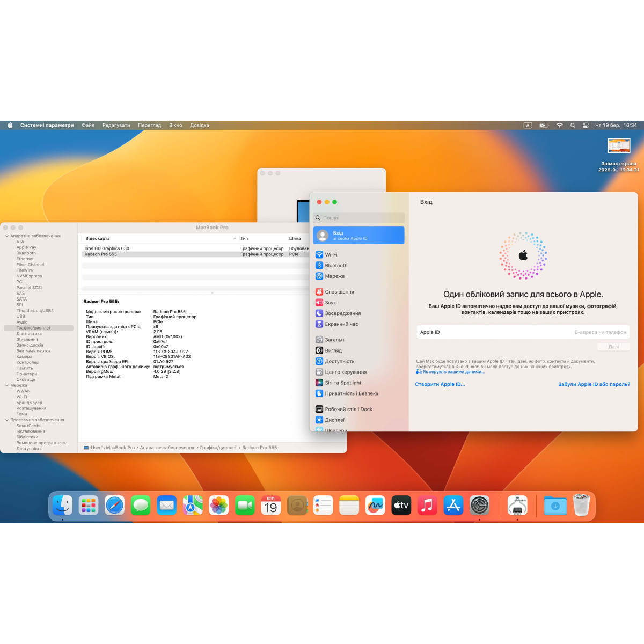Open Photos app in the Dock
This screenshot has width=644, height=644.
tap(219, 505)
